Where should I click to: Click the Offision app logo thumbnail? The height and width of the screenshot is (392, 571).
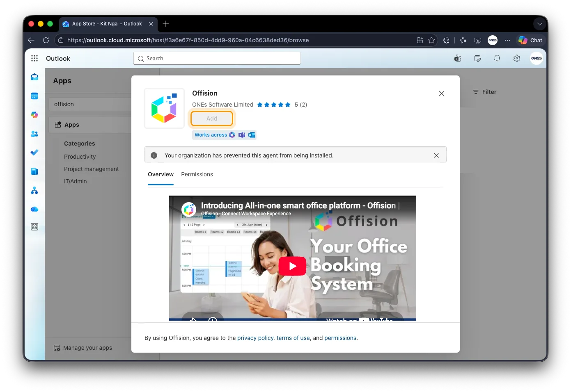(x=164, y=108)
